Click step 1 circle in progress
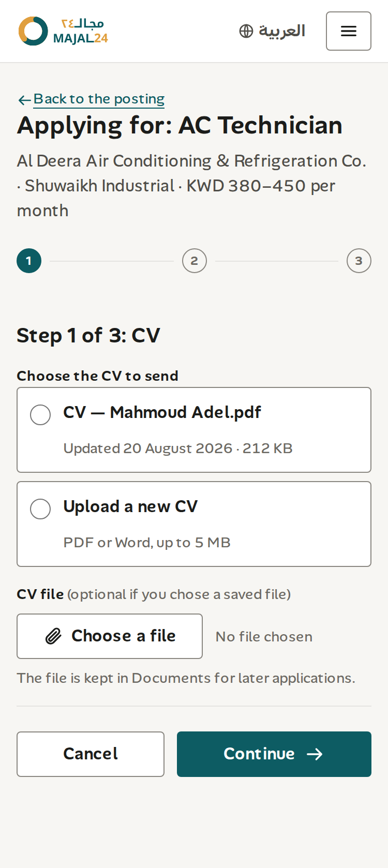388x868 pixels. coord(29,261)
